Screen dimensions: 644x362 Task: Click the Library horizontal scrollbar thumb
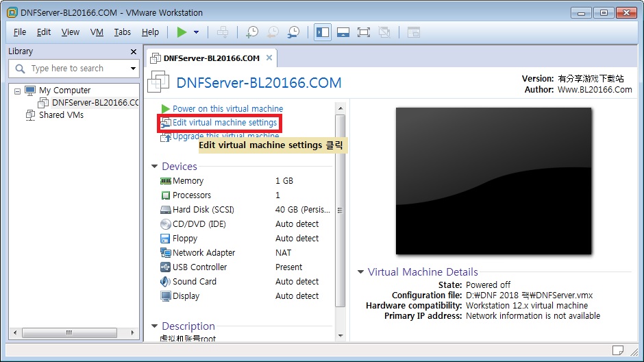tap(69, 333)
